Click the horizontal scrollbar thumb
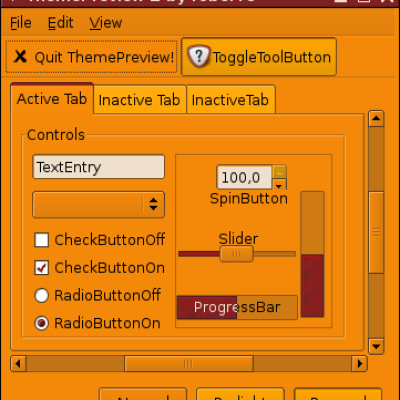The width and height of the screenshot is (400, 400). click(x=189, y=363)
